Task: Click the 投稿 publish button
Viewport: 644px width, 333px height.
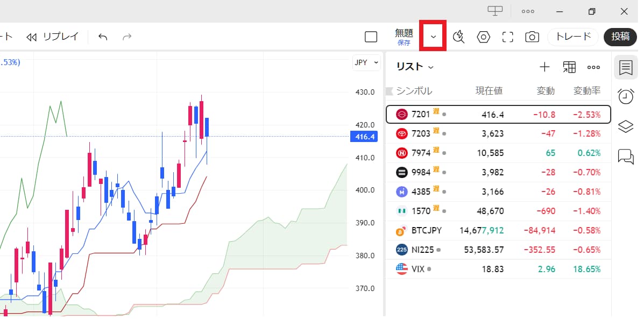Action: tap(620, 37)
